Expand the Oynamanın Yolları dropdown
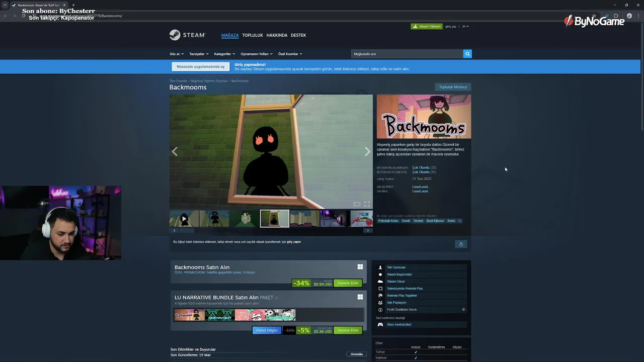Screen dimensions: 644x362 (x=257, y=54)
